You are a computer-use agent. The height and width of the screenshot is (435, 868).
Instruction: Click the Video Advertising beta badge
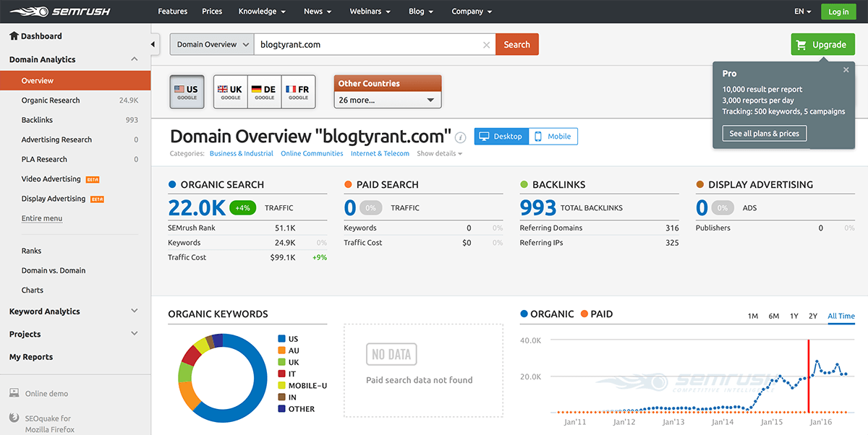92,179
